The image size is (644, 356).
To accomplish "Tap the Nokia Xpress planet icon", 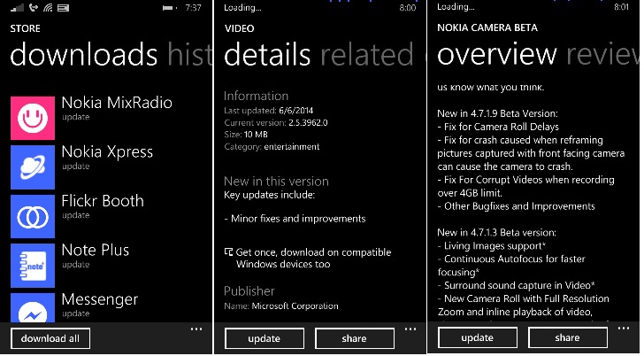I will tap(33, 167).
